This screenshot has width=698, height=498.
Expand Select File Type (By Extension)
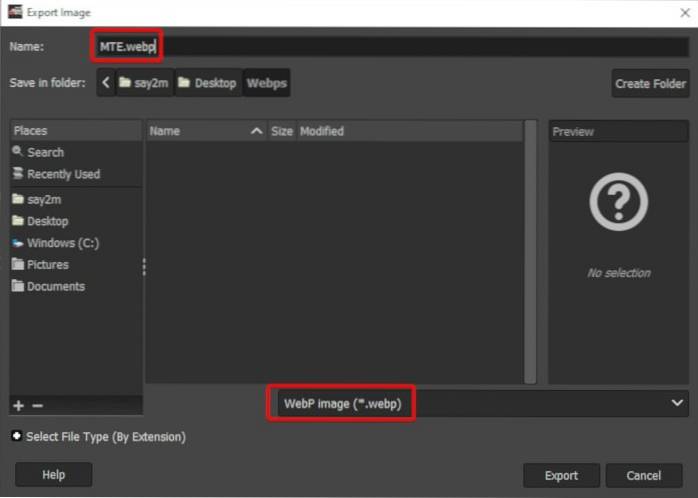coord(17,437)
